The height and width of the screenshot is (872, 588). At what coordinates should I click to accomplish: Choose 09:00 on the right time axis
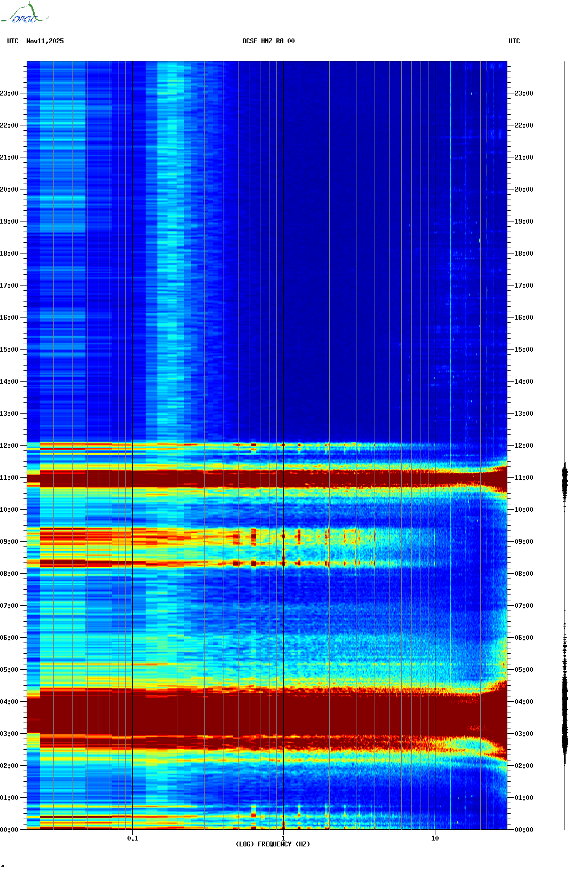pos(524,542)
